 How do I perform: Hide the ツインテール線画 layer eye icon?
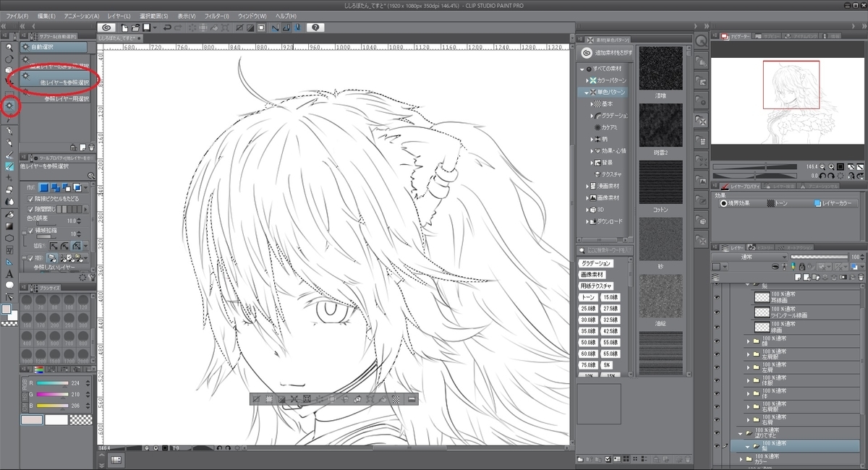pos(718,312)
